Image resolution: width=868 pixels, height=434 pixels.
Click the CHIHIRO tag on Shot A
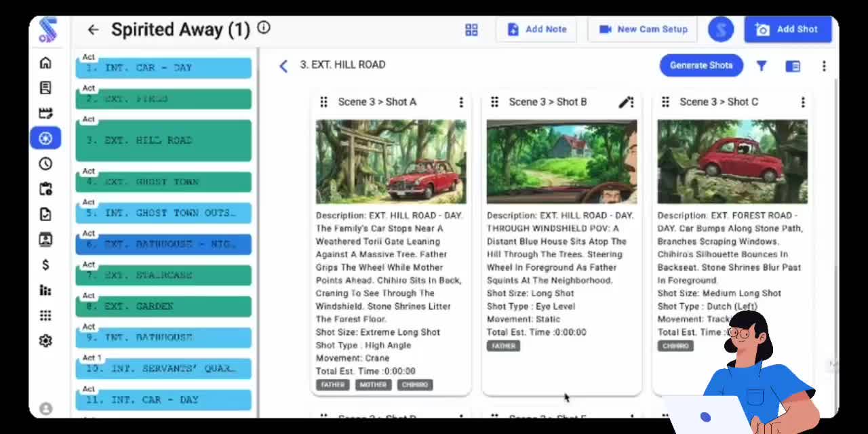[415, 384]
